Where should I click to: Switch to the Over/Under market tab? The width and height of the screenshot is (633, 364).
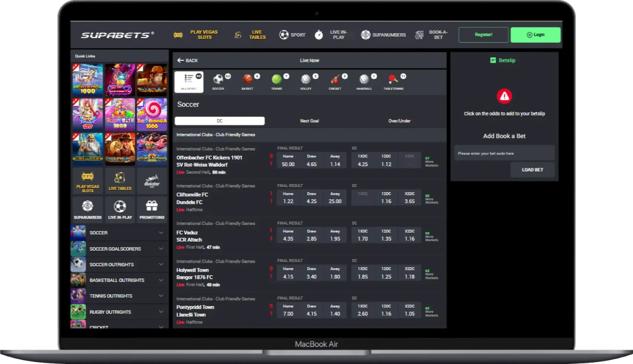point(399,121)
